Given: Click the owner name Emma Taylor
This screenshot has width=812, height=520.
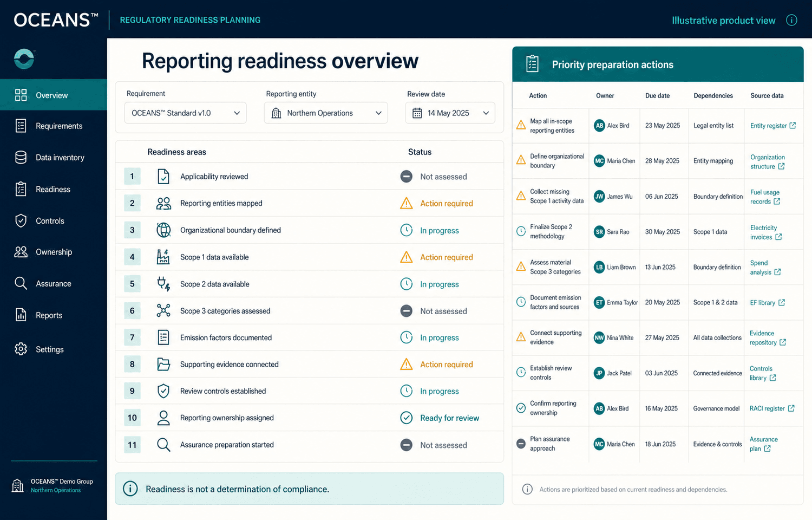Looking at the screenshot, I should [x=623, y=302].
